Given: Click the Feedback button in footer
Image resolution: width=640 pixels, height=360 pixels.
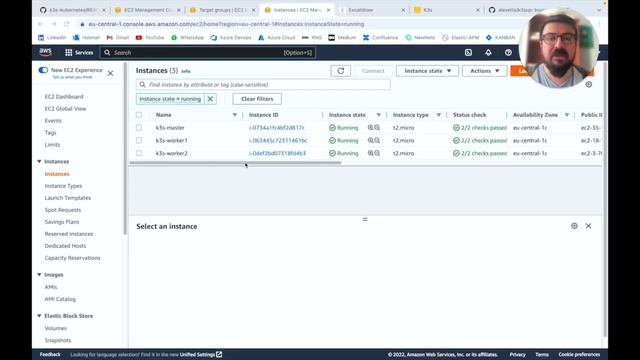Looking at the screenshot, I should pos(50,355).
